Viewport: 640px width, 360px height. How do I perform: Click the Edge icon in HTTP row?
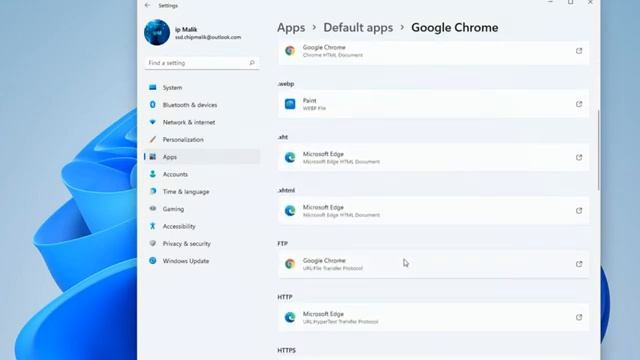point(290,317)
